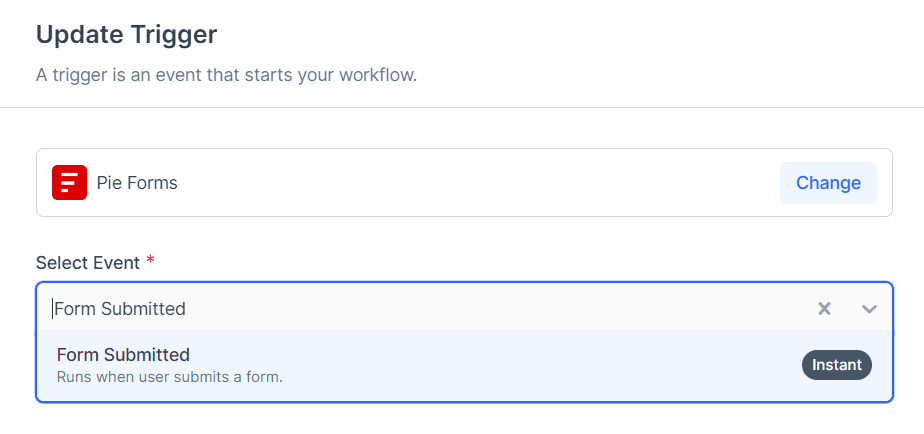Click the Select Event field label
The height and width of the screenshot is (434, 924).
(88, 263)
